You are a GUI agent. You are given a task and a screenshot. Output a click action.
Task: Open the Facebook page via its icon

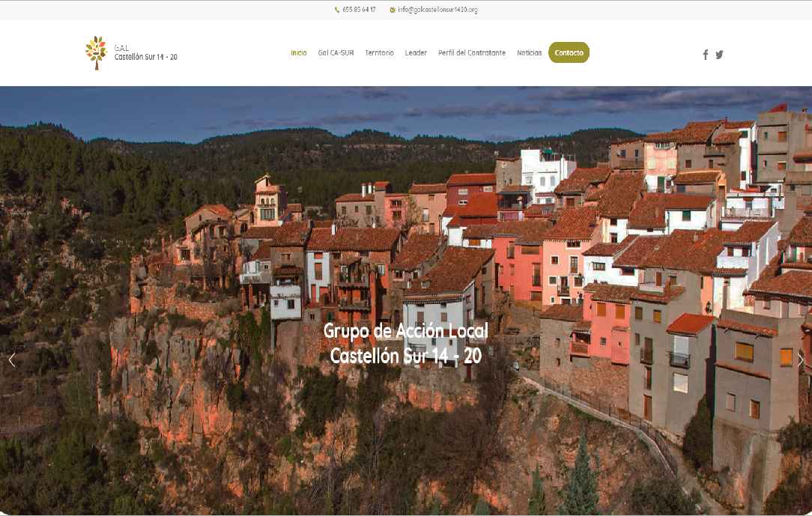705,54
